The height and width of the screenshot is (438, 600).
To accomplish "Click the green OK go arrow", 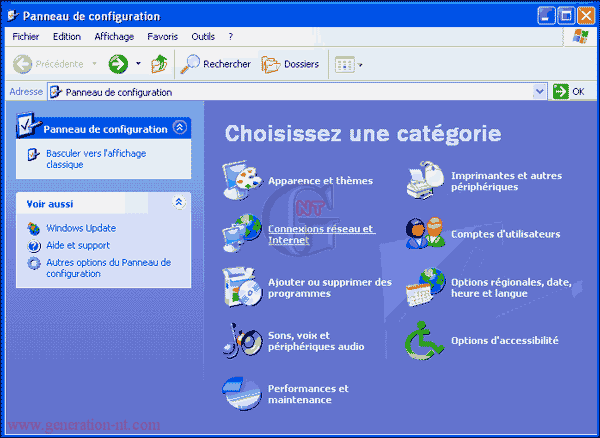I will 561,91.
